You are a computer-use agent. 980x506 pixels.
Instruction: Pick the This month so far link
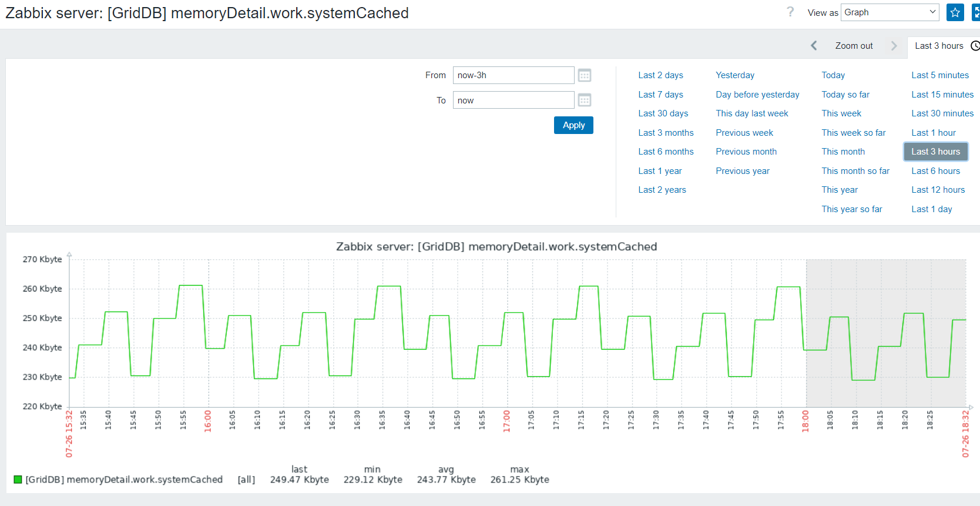point(855,171)
